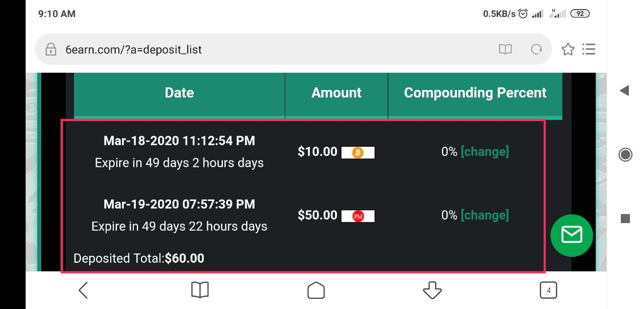Tap the green mail contact button

(x=572, y=235)
